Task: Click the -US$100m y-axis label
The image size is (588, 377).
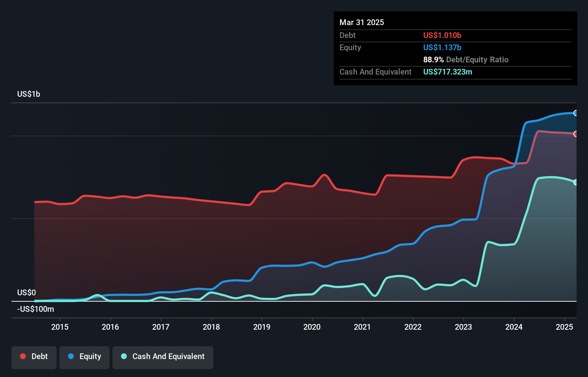Action: pos(35,309)
